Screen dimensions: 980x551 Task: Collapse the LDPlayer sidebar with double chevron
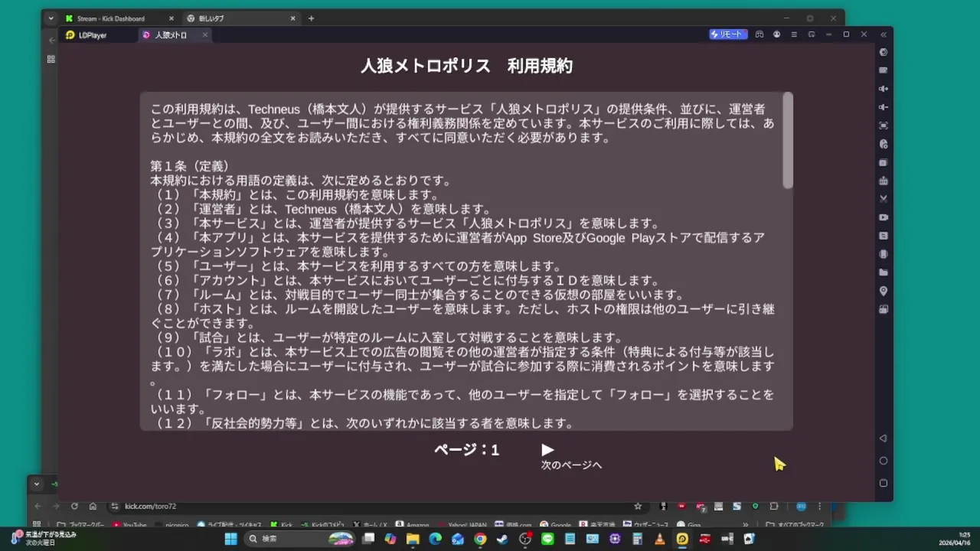tap(884, 34)
